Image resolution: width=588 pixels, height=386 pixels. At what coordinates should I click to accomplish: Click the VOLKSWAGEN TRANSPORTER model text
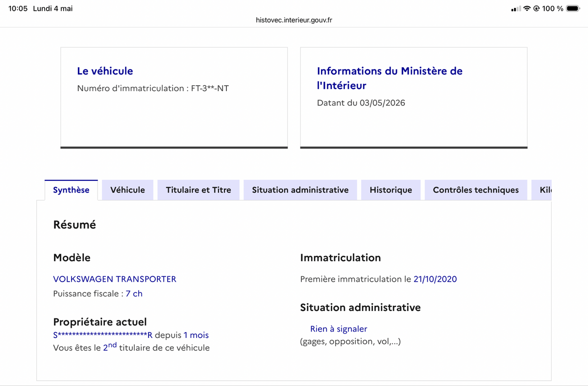(x=115, y=279)
